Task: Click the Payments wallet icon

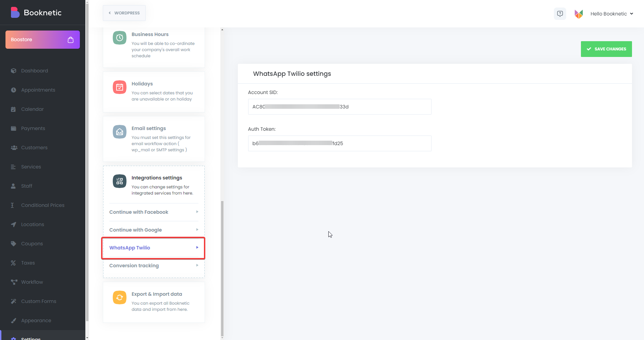Action: point(13,128)
